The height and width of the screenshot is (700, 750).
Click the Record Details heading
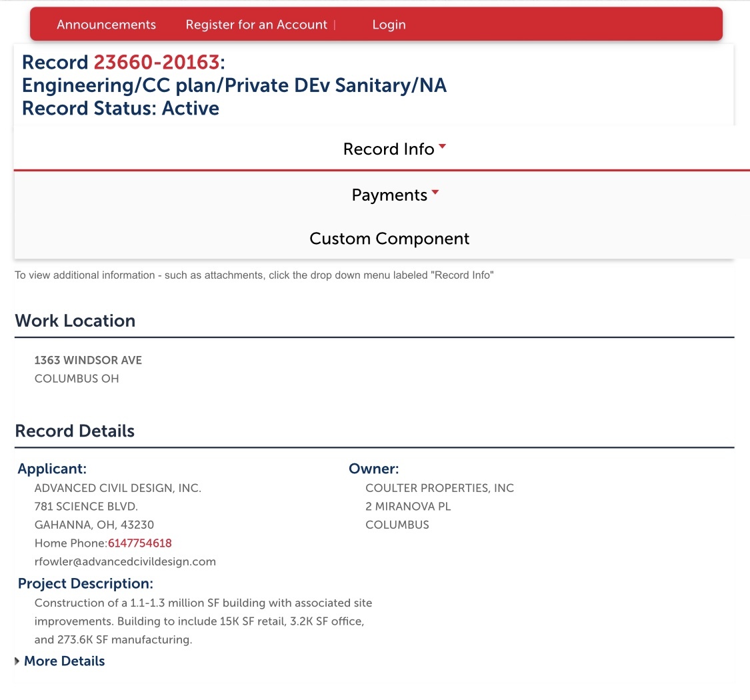click(75, 431)
